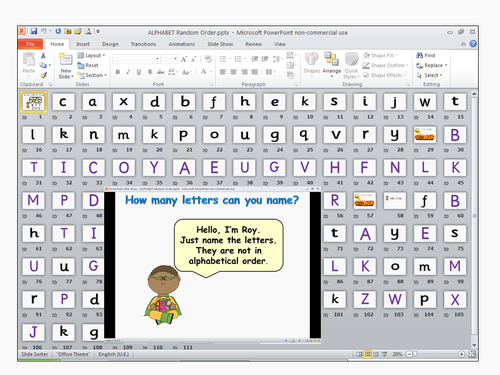Click the New Slide icon
The width and height of the screenshot is (500, 375).
coord(66,59)
